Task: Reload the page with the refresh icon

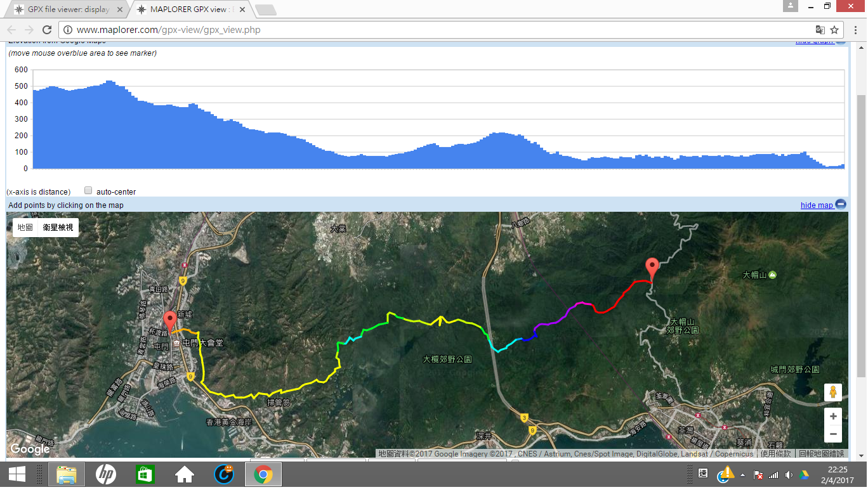Action: (x=47, y=30)
